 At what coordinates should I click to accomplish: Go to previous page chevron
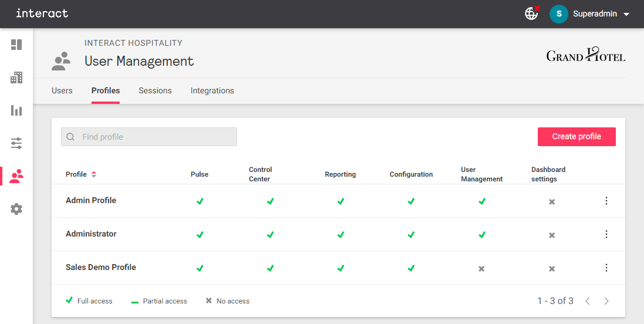pos(588,301)
